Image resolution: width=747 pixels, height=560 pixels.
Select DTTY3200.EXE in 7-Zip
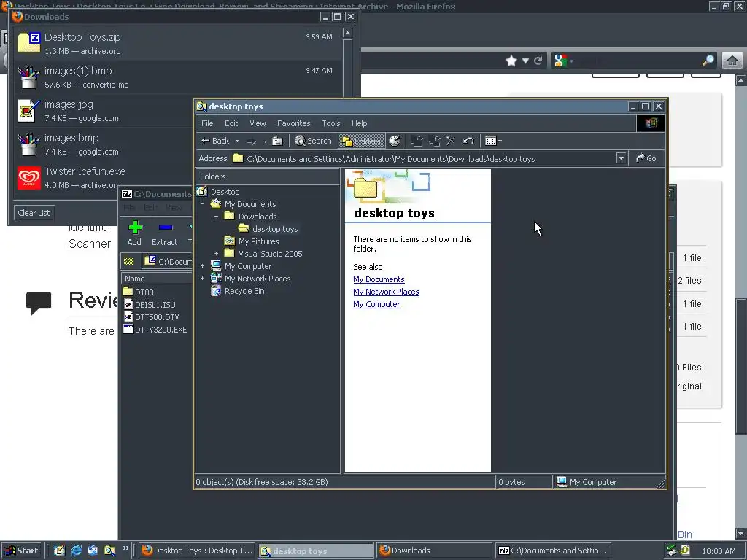(x=160, y=330)
